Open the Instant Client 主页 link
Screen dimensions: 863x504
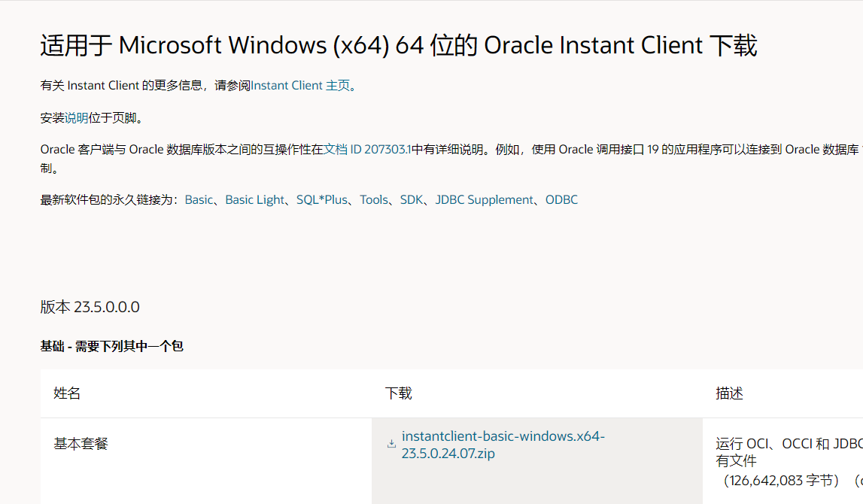(x=300, y=85)
